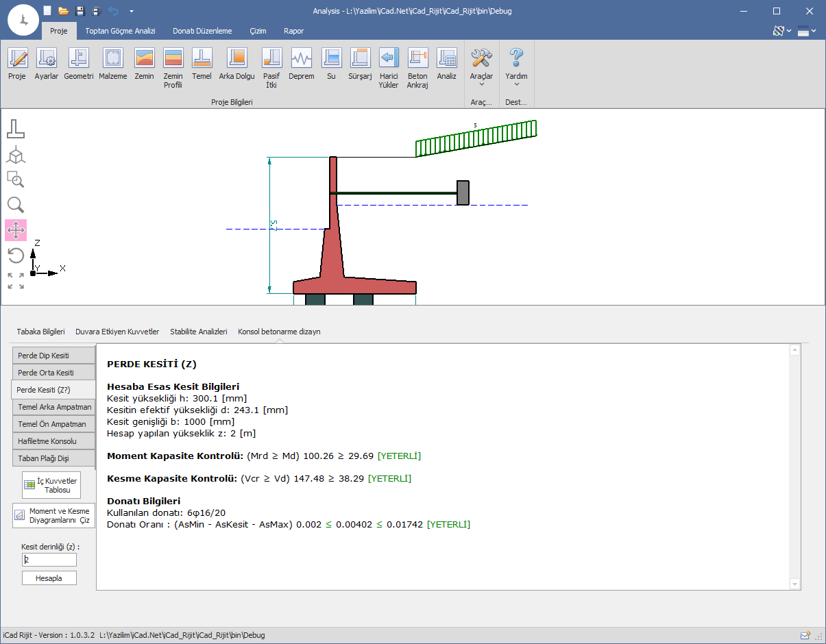826x644 pixels.
Task: Click the application round logo button
Action: (x=23, y=21)
